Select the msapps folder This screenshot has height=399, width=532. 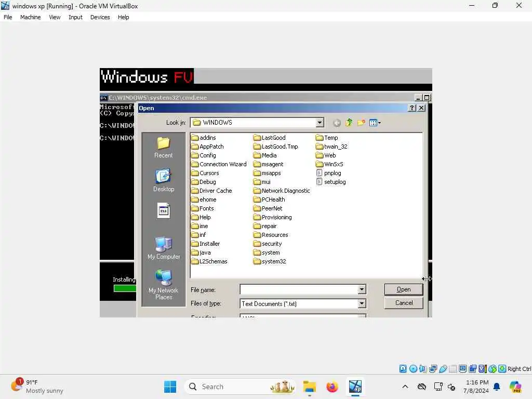(268, 173)
